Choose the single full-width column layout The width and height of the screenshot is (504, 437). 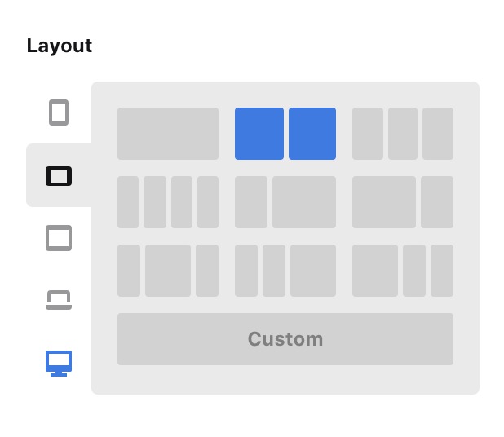(x=168, y=134)
